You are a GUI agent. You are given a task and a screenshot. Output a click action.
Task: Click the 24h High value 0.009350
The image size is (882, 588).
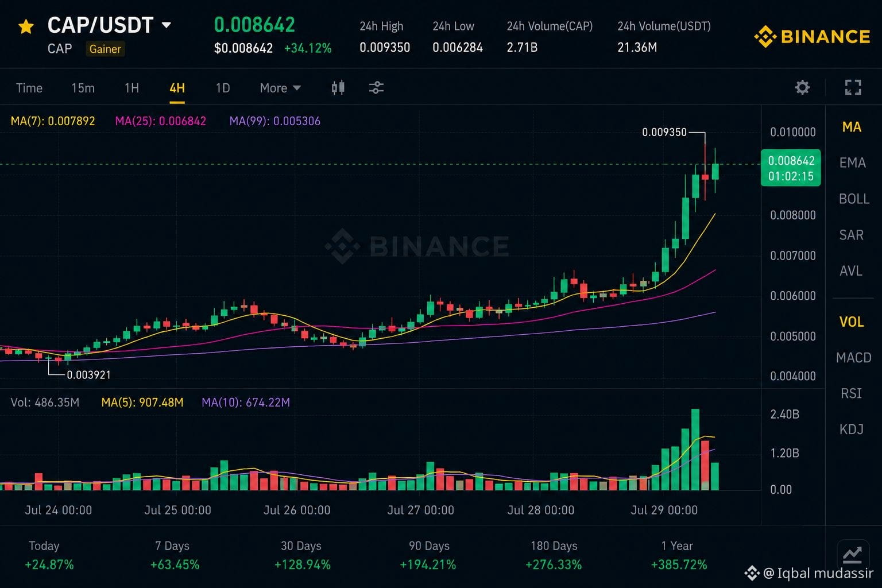coord(385,48)
